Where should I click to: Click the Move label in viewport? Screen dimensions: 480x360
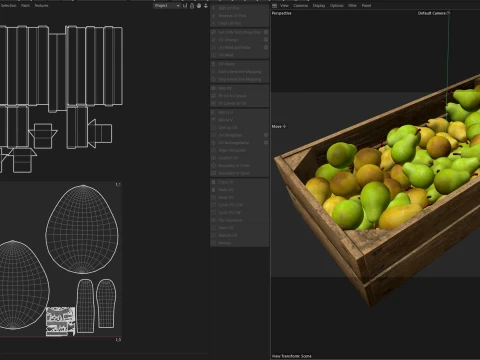277,127
